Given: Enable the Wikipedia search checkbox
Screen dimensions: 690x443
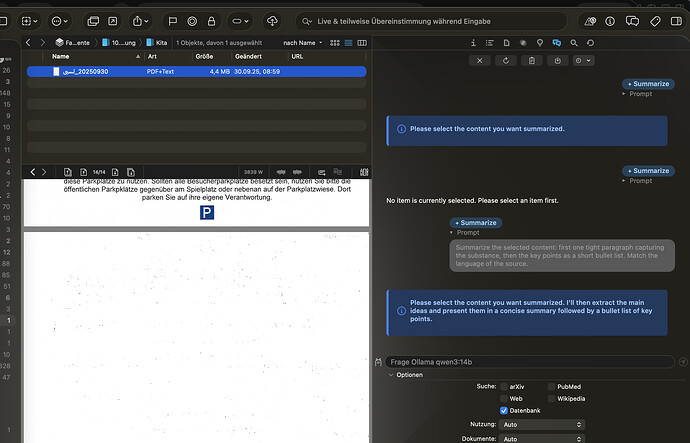Looking at the screenshot, I should [x=551, y=399].
